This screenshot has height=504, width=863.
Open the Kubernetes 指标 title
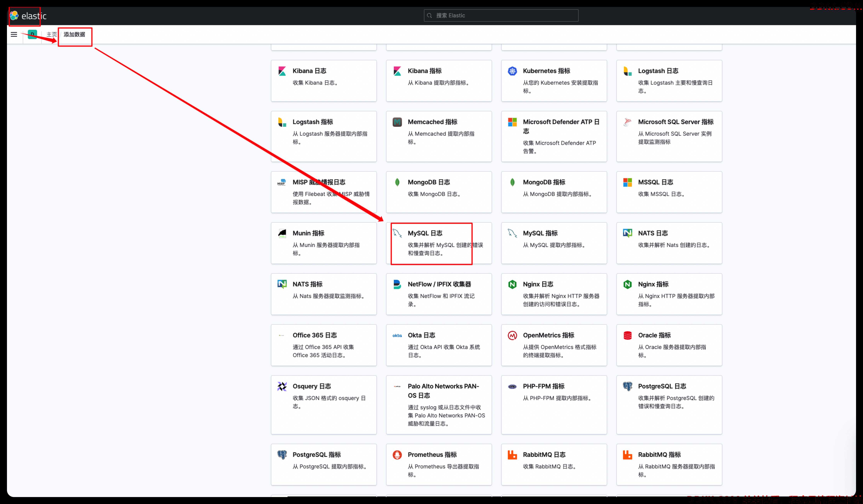pos(546,71)
